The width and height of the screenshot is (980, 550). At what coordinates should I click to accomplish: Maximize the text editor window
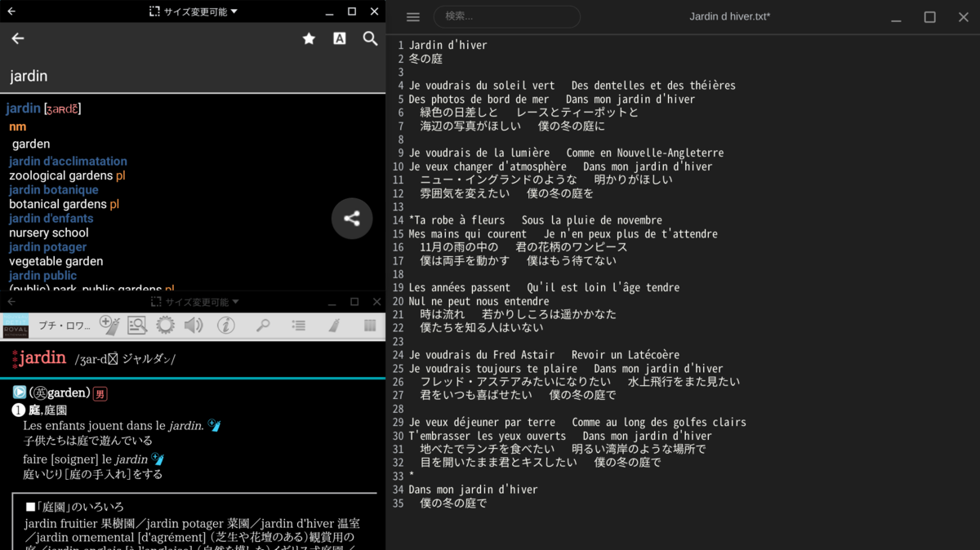pos(929,17)
